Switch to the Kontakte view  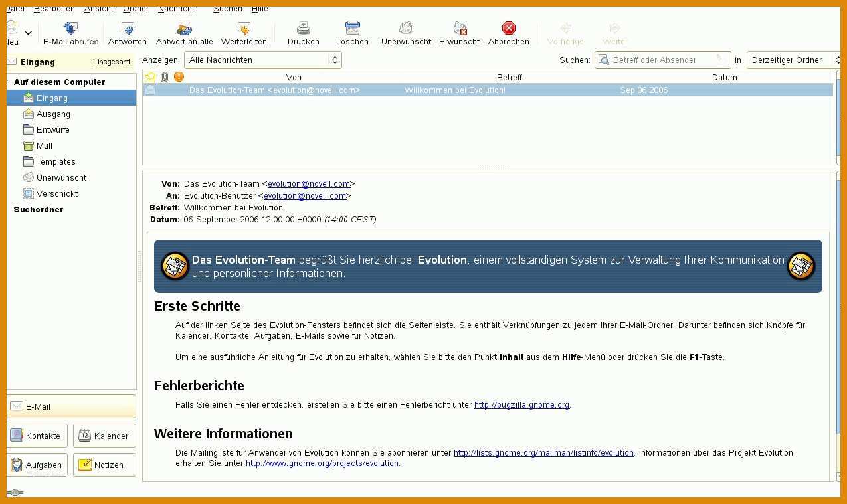pyautogui.click(x=37, y=436)
